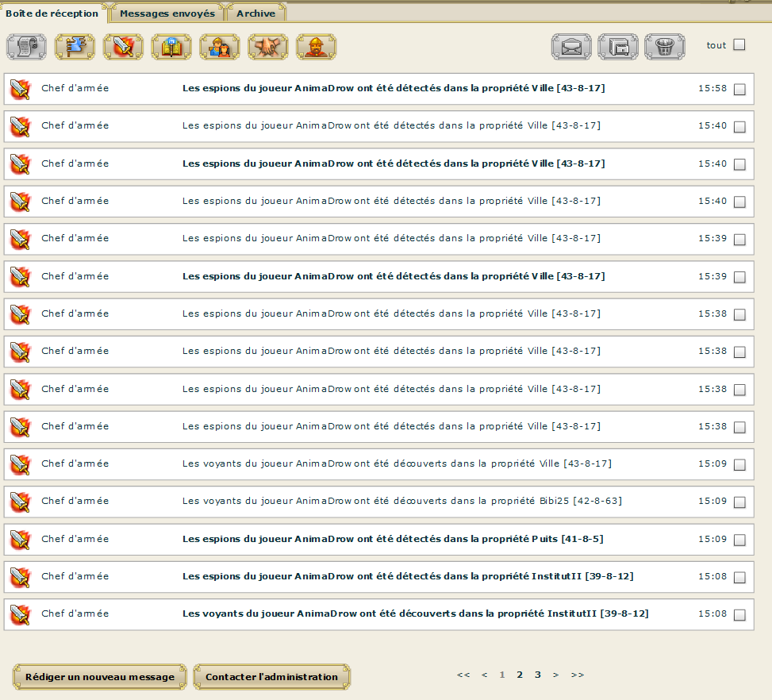Open the Archive tab
This screenshot has height=700, width=772.
[256, 13]
